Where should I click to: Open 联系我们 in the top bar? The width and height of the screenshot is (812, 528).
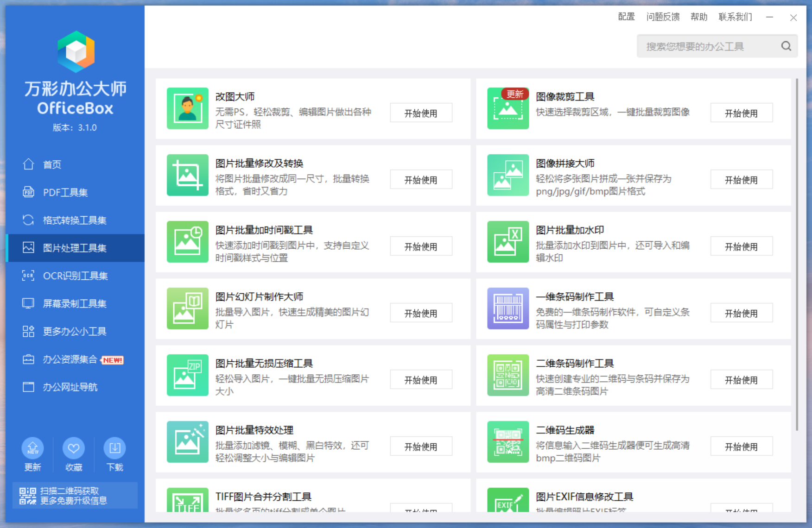pyautogui.click(x=735, y=17)
